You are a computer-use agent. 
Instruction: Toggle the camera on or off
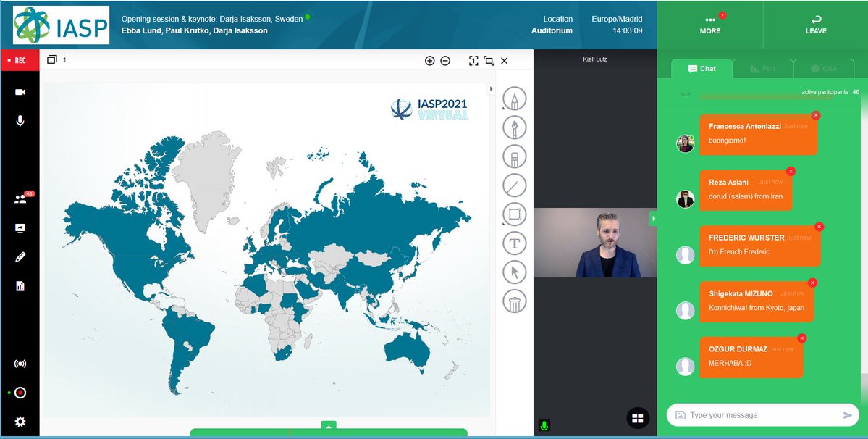point(20,92)
